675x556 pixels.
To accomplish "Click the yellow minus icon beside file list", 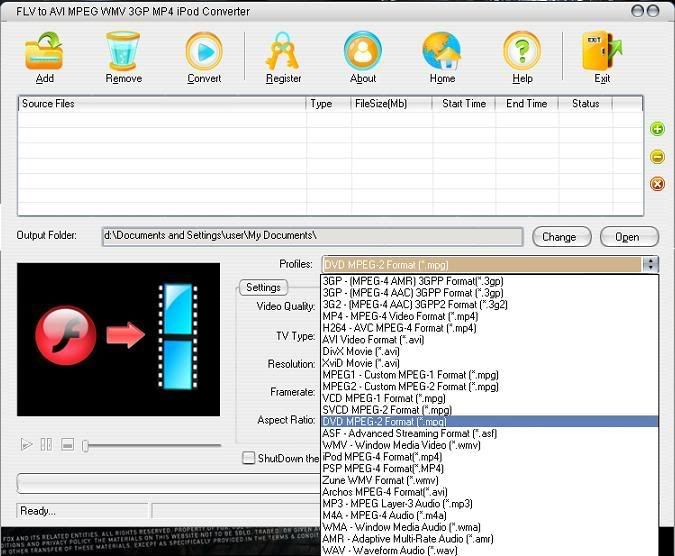I will click(x=657, y=157).
